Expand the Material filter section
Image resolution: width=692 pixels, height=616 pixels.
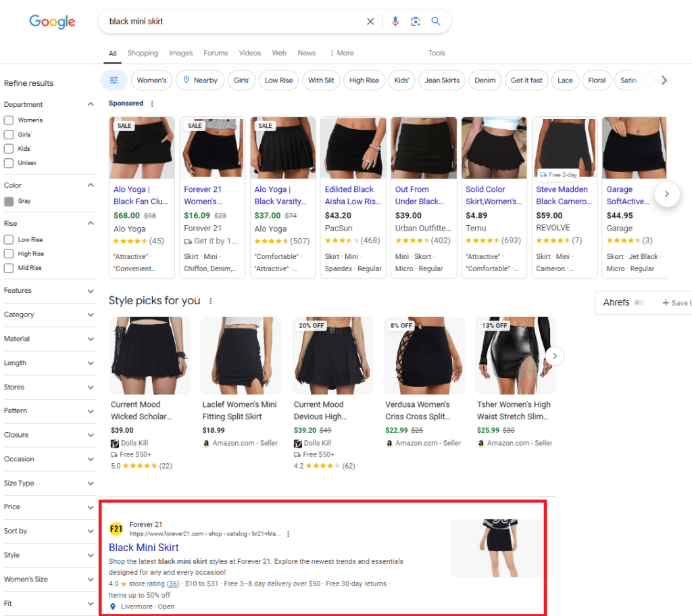pyautogui.click(x=91, y=339)
